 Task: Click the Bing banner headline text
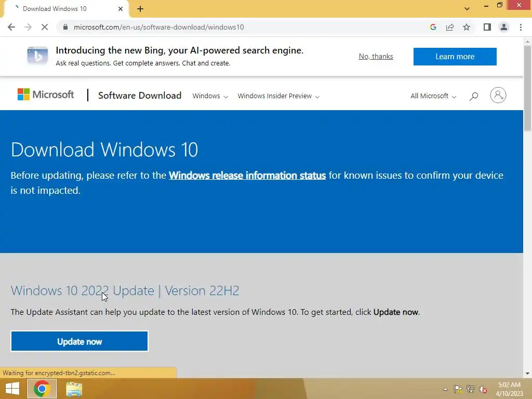point(179,50)
